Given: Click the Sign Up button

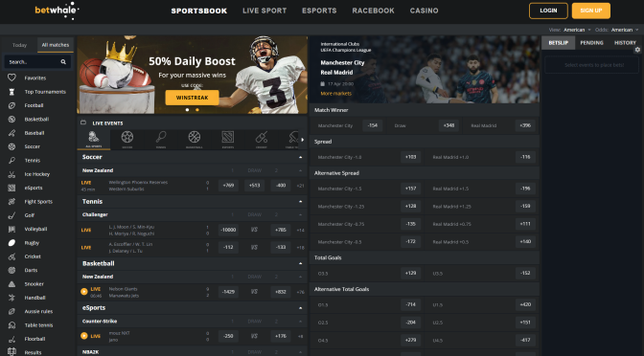Looking at the screenshot, I should pyautogui.click(x=591, y=11).
